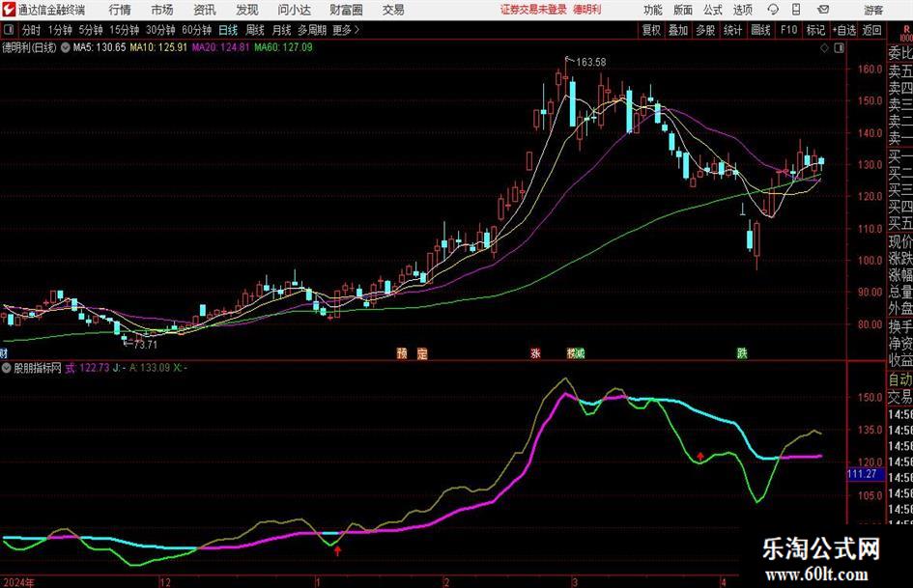Click the 73.71 low price label

pos(145,345)
